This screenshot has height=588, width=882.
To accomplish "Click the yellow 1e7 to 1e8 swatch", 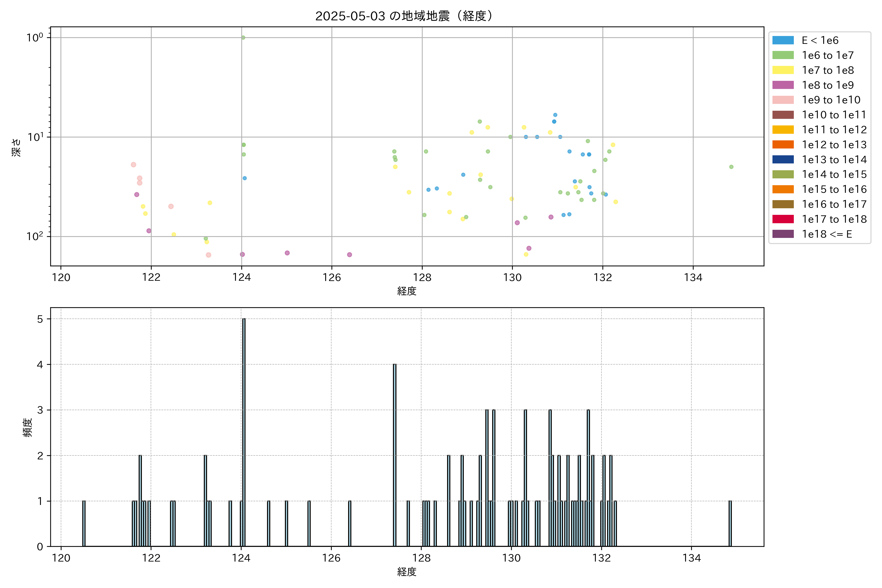I will (783, 70).
